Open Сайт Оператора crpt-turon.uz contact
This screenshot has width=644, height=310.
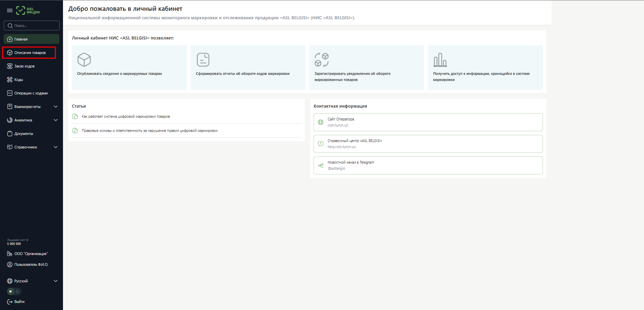click(428, 122)
